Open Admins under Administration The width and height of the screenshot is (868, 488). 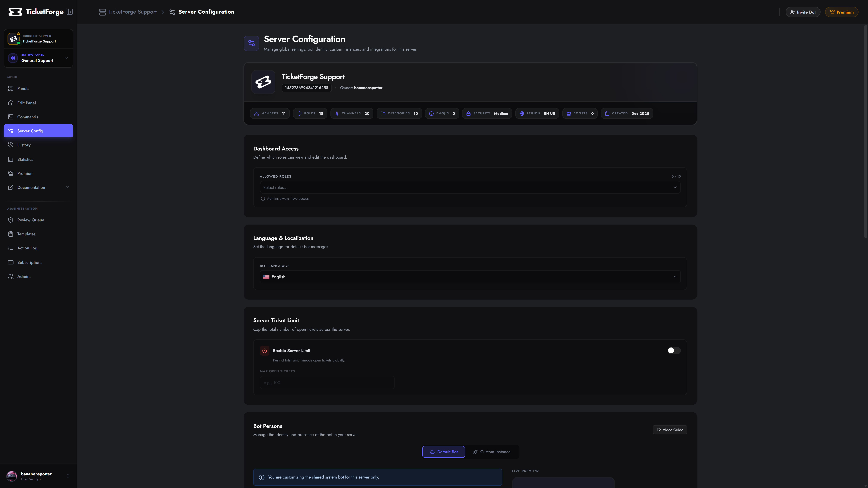click(38, 277)
